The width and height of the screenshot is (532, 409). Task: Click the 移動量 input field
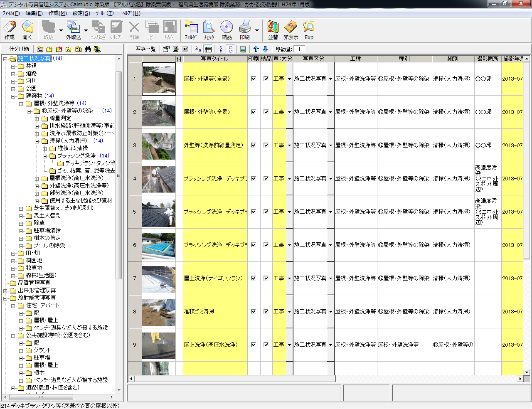300,49
